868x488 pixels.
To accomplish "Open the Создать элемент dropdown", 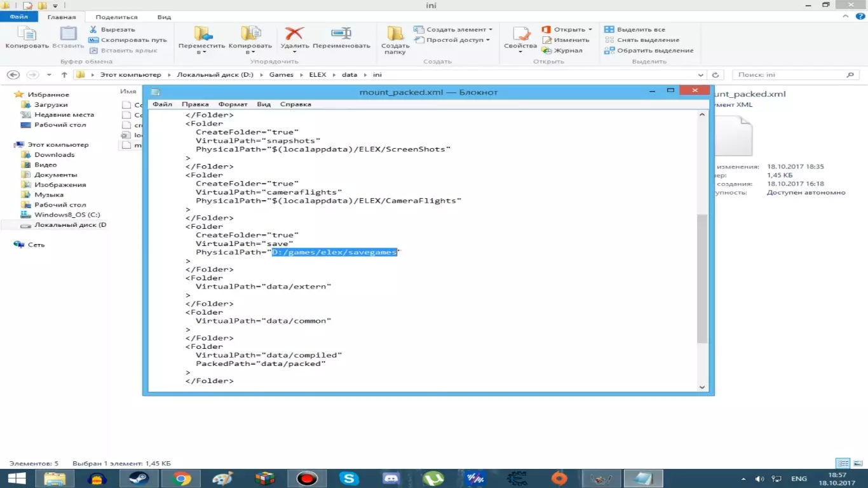I will pyautogui.click(x=453, y=29).
